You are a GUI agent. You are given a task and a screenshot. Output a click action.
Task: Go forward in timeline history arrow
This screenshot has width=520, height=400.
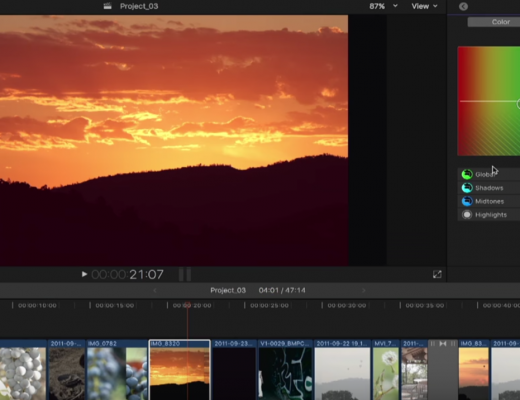(364, 290)
